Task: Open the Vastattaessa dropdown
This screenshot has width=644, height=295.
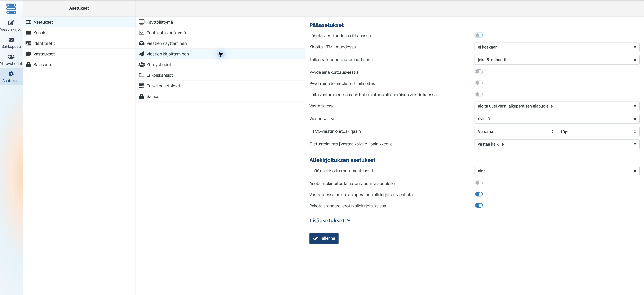Action: 557,106
